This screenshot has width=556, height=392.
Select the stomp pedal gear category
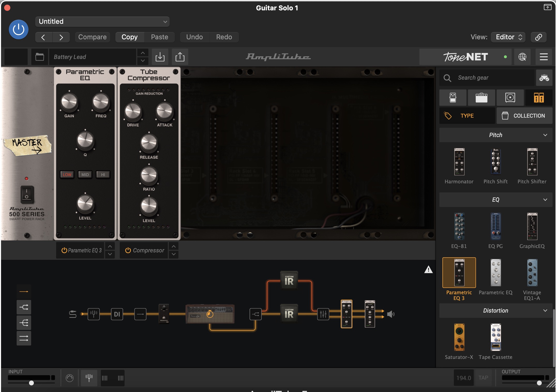[x=453, y=98]
